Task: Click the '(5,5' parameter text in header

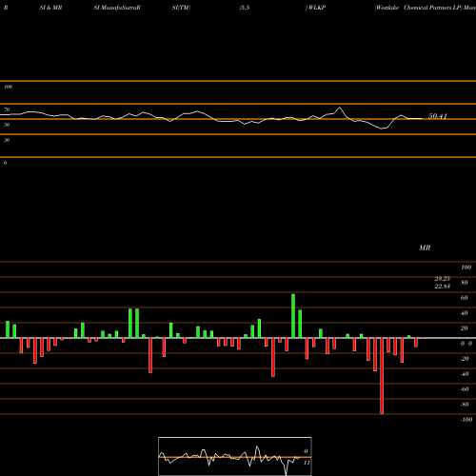Action: click(245, 8)
